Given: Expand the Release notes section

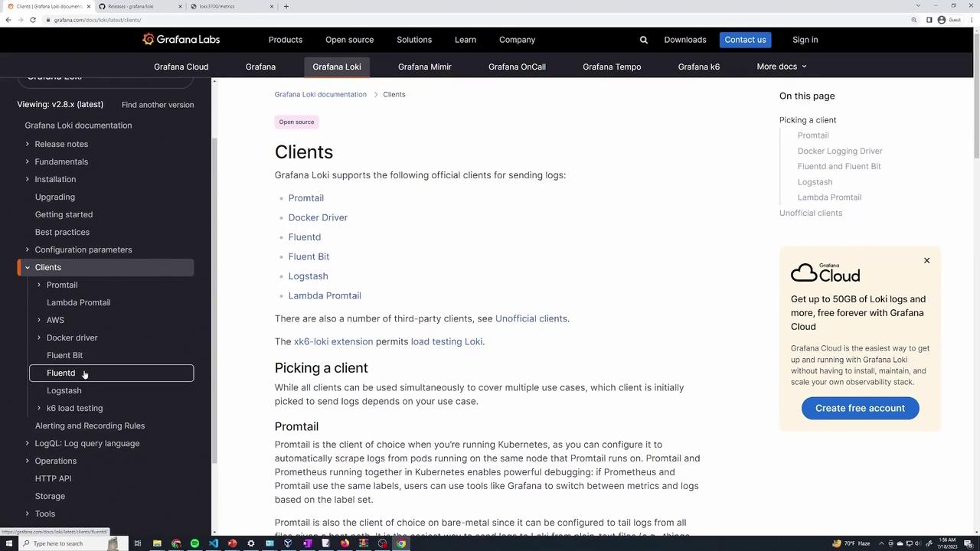Looking at the screenshot, I should point(28,144).
